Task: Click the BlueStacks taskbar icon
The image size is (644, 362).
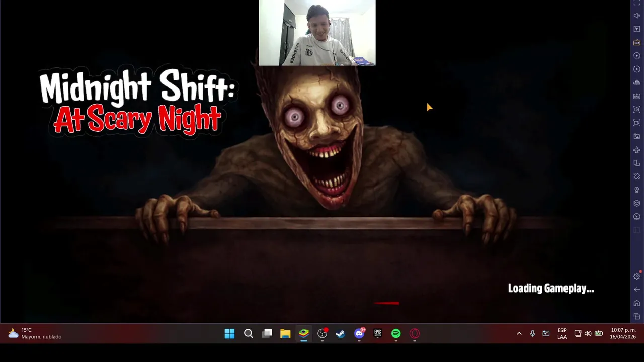Action: click(x=304, y=334)
